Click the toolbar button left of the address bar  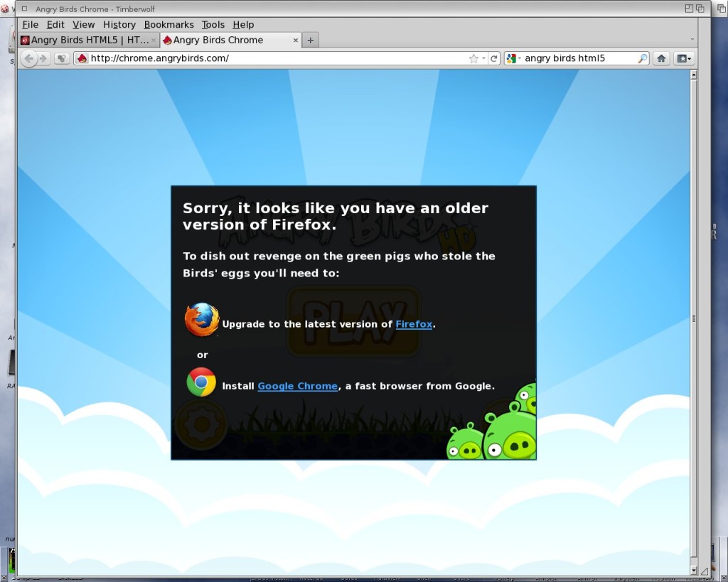tap(61, 58)
